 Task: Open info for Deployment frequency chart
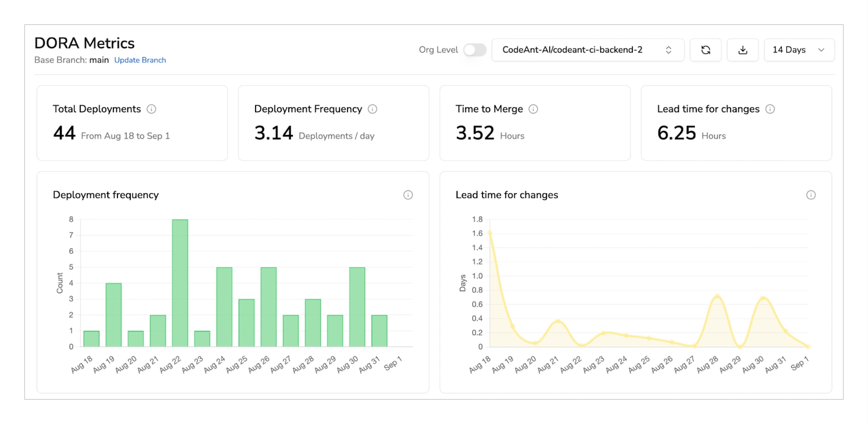[408, 195]
